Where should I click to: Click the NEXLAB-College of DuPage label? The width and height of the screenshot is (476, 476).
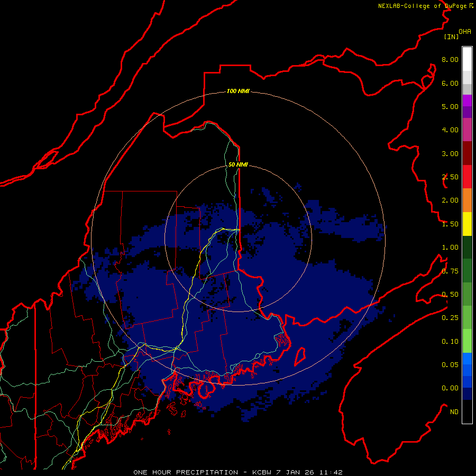(422, 6)
